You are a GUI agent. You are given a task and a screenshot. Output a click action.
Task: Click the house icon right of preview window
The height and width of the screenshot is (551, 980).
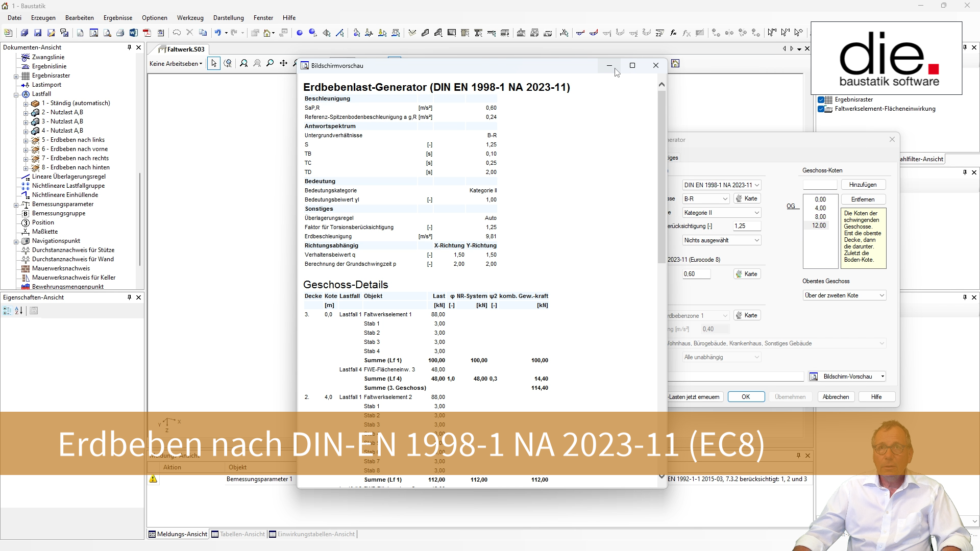[x=675, y=64]
